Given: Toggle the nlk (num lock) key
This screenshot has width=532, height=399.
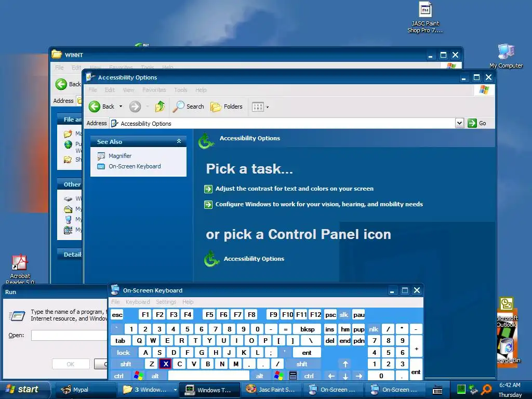Looking at the screenshot, I should click(x=374, y=329).
